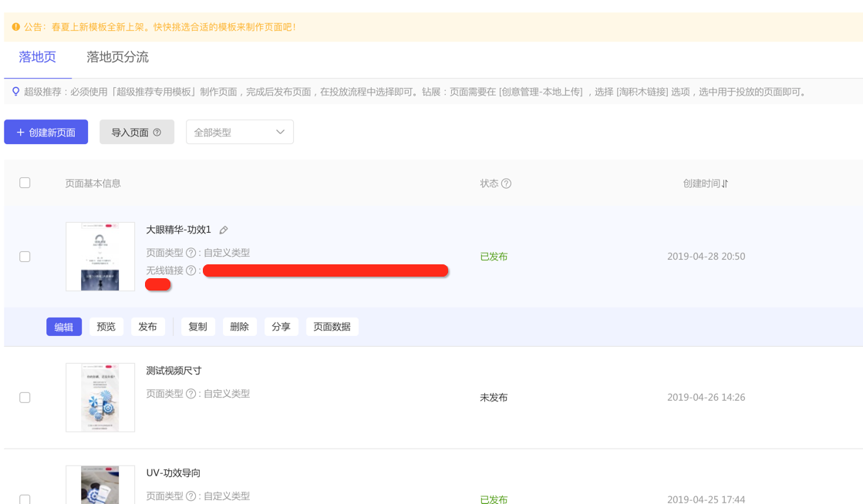This screenshot has height=504, width=863.
Task: Click the 导入页面 button
Action: coord(137,132)
